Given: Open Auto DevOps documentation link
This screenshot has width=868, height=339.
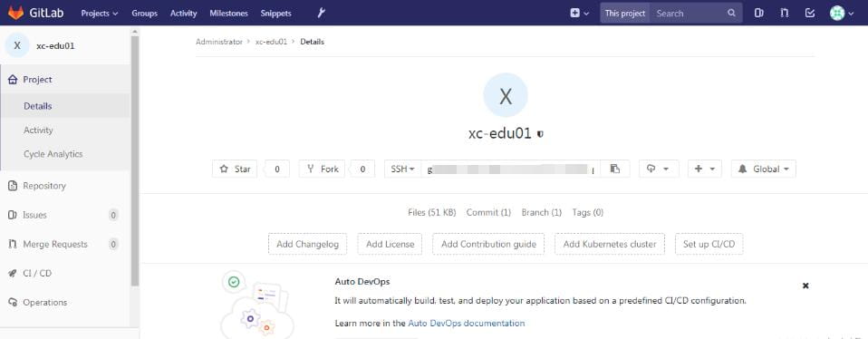Looking at the screenshot, I should click(466, 323).
